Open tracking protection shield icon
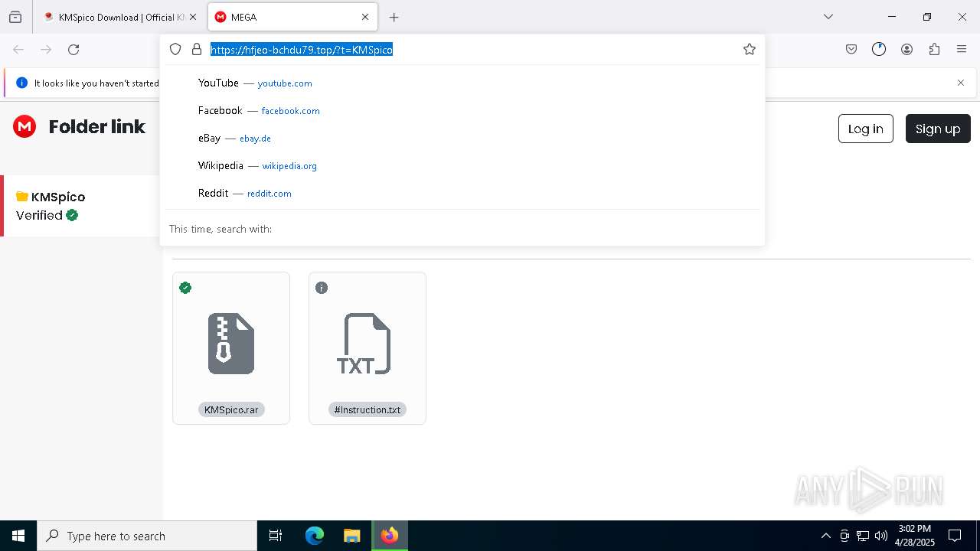Viewport: 980px width, 551px height. pyautogui.click(x=175, y=49)
